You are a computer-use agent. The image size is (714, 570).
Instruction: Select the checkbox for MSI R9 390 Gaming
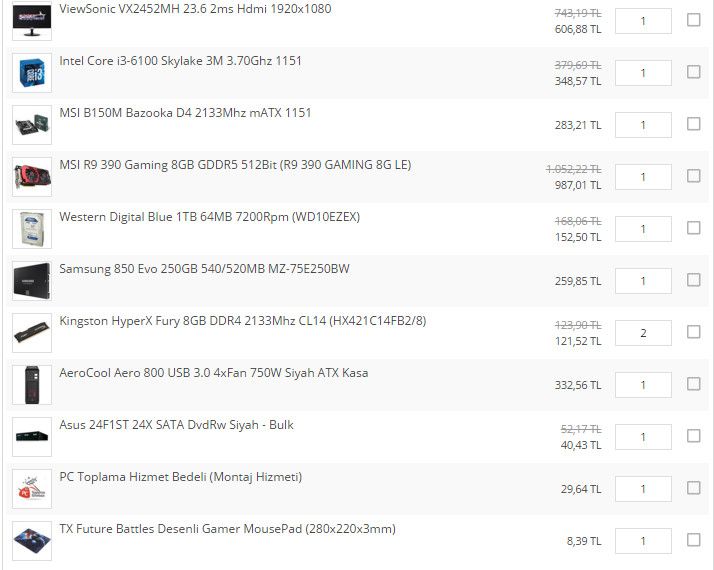coord(694,176)
